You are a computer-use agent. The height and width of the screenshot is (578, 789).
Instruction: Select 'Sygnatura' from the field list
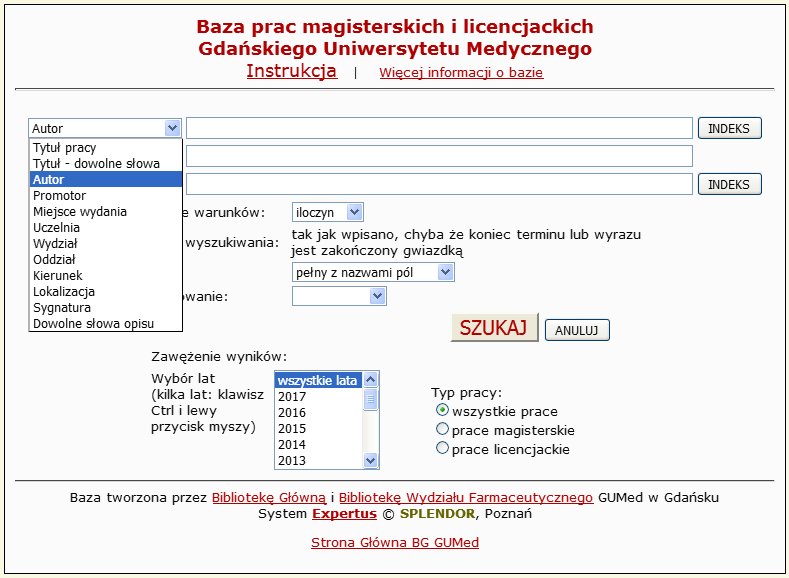[61, 308]
